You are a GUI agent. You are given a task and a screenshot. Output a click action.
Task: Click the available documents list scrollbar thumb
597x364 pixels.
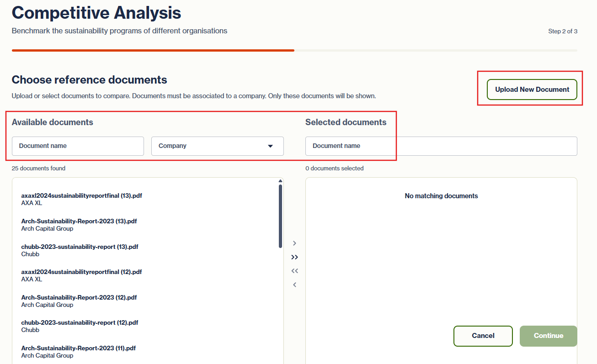(x=280, y=216)
